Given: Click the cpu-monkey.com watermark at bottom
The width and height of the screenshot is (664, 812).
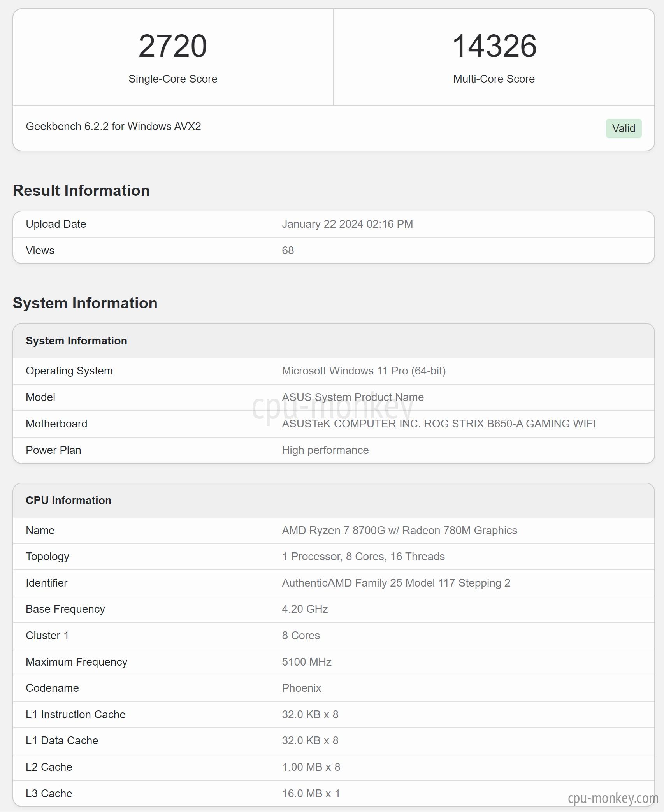Looking at the screenshot, I should point(613,798).
